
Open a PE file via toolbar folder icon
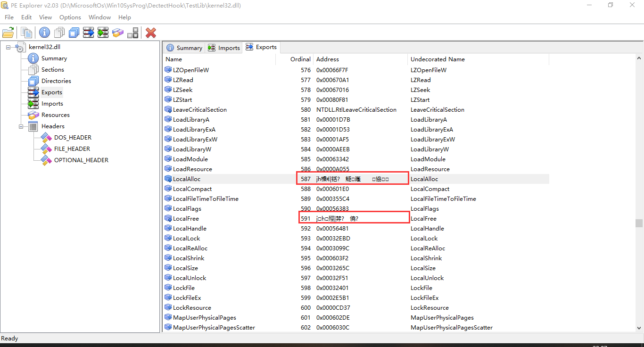coord(8,33)
